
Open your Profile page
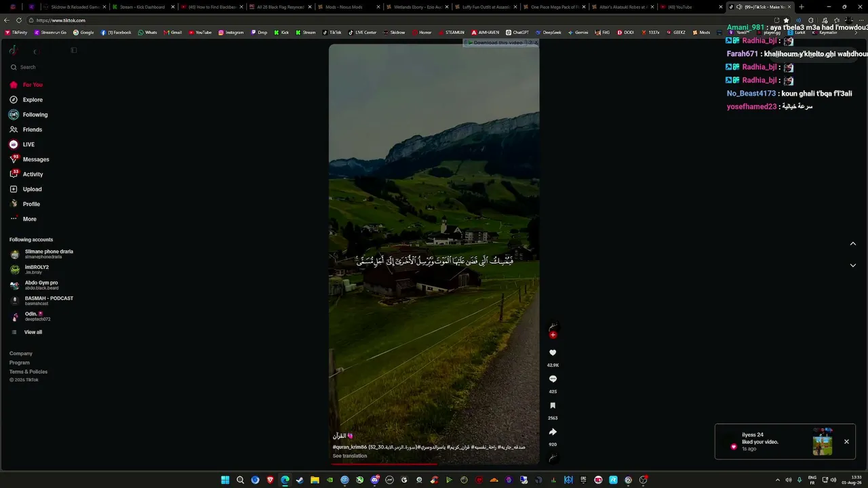[25, 204]
